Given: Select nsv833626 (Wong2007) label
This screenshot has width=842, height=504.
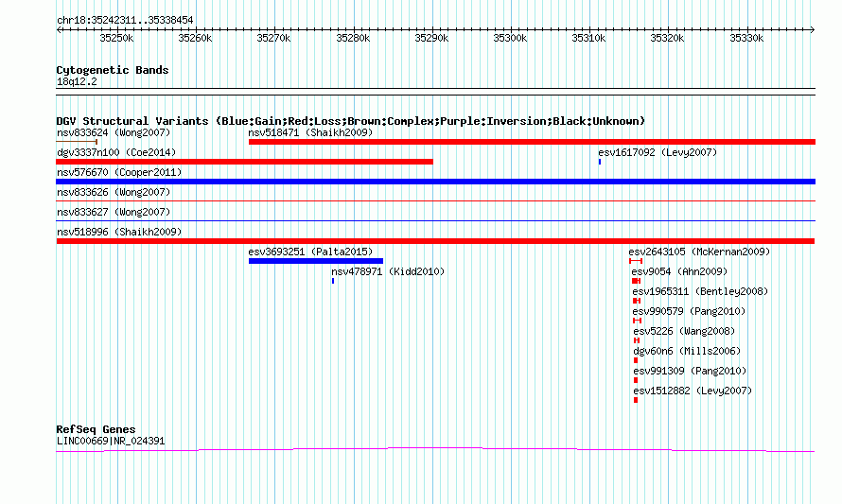Looking at the screenshot, I should point(114,192).
